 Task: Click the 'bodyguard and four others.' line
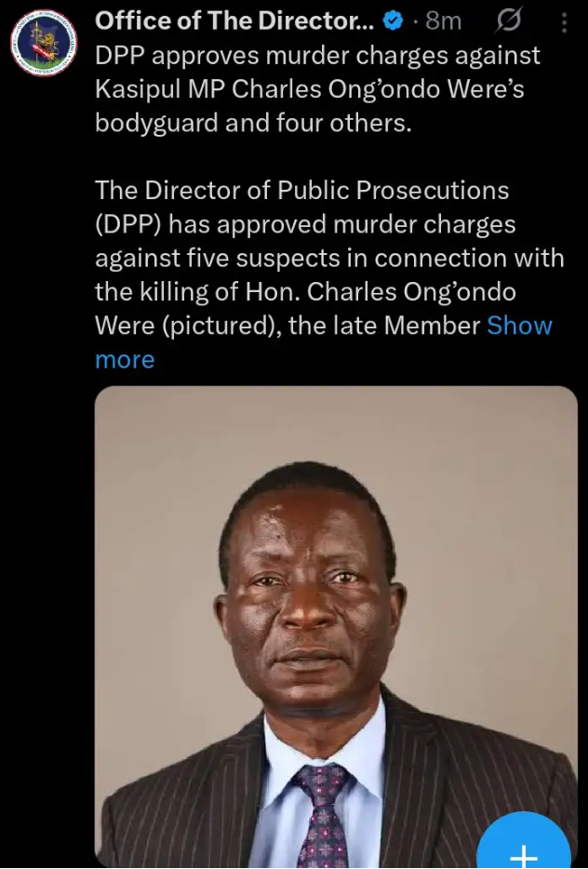click(x=253, y=123)
